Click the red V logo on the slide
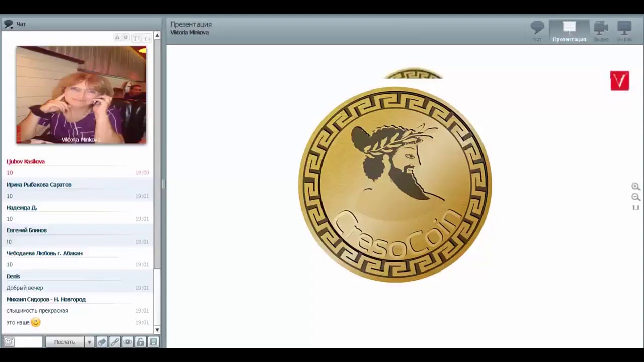Viewport: 644px width, 362px height. [x=619, y=80]
